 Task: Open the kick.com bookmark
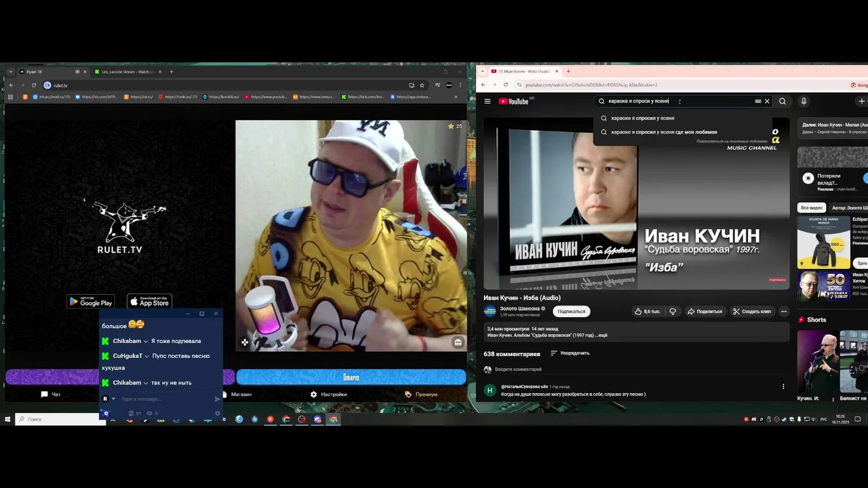pyautogui.click(x=362, y=97)
